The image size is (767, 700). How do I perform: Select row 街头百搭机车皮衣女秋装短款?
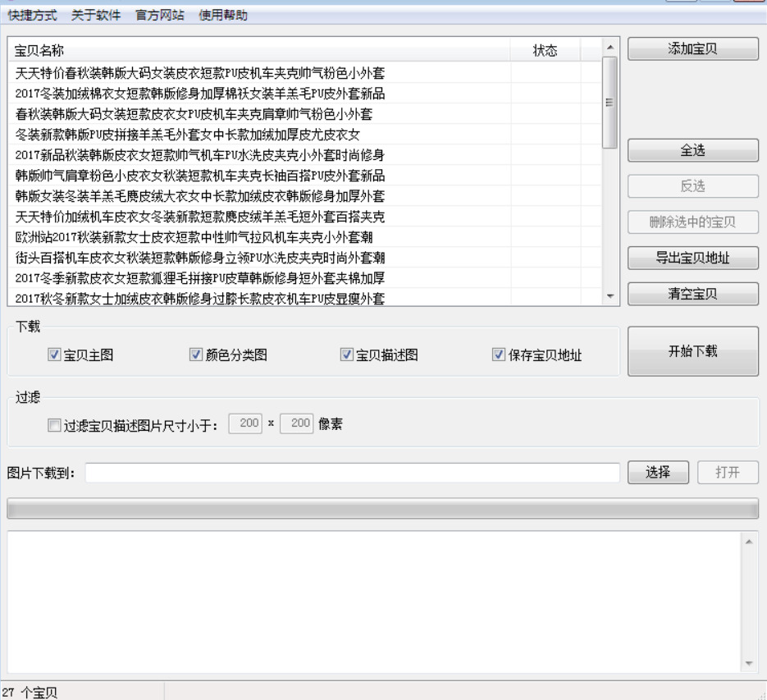pos(304,258)
